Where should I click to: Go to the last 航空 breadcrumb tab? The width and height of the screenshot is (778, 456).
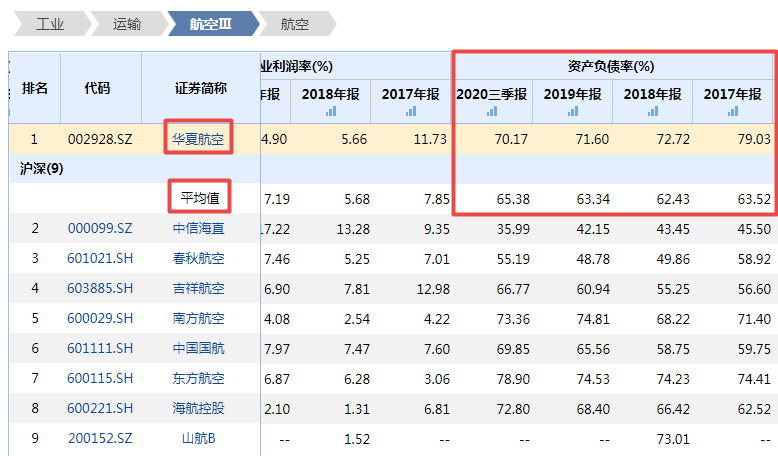(x=294, y=24)
